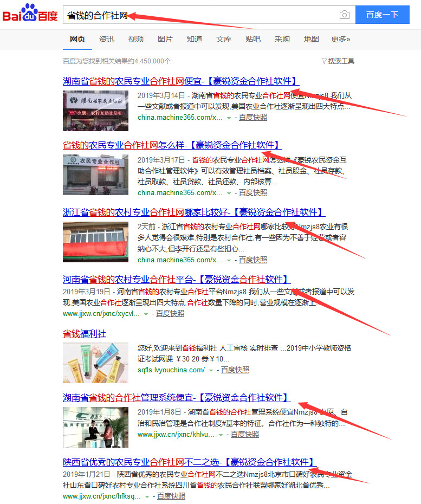Click URL china.machine365.com under 2019年3月17日 result
The height and width of the screenshot is (504, 421).
point(180,192)
